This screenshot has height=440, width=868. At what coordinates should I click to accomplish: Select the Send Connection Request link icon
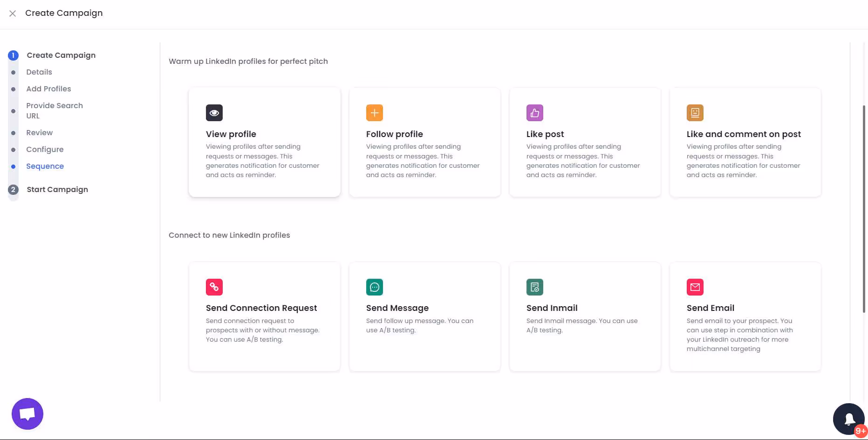[x=214, y=287]
